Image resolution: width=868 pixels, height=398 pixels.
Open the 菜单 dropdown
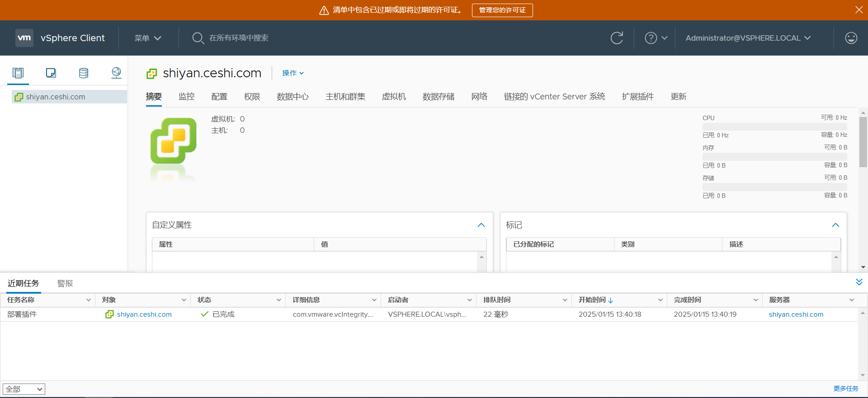(147, 38)
